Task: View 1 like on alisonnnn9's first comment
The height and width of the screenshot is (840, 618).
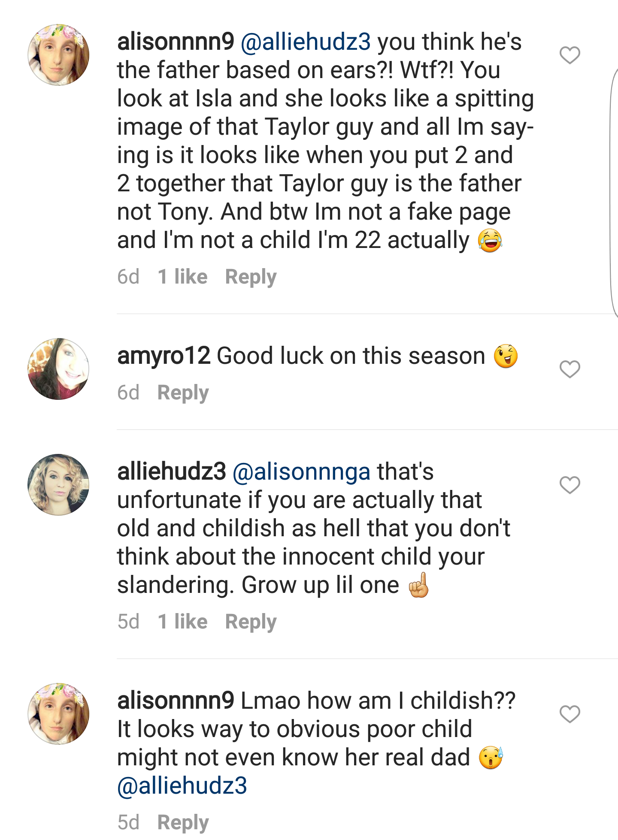Action: coord(182,277)
